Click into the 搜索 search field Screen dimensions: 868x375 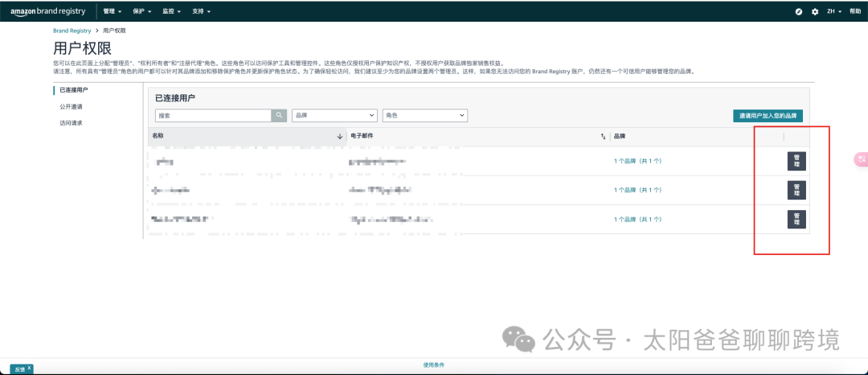point(213,115)
